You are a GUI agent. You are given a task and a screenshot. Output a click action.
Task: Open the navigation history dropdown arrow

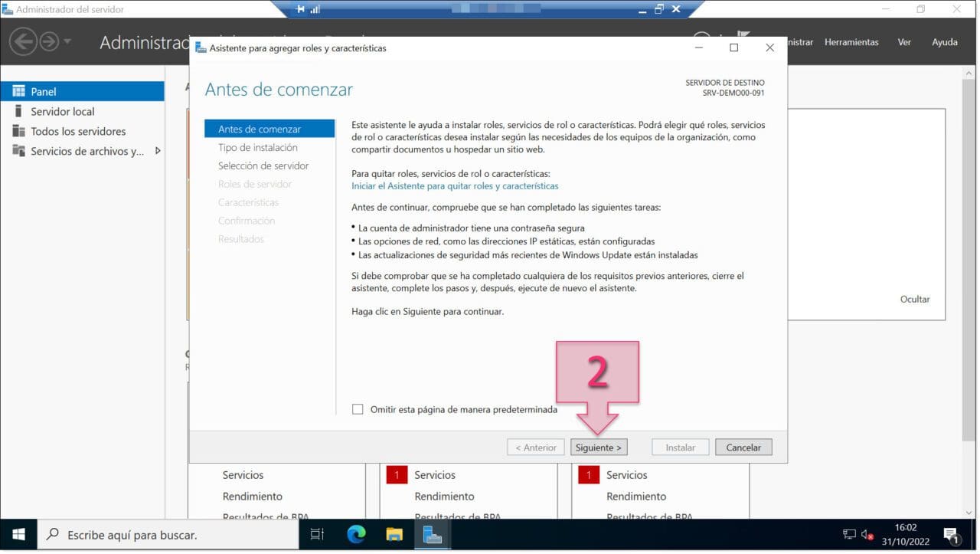click(67, 41)
